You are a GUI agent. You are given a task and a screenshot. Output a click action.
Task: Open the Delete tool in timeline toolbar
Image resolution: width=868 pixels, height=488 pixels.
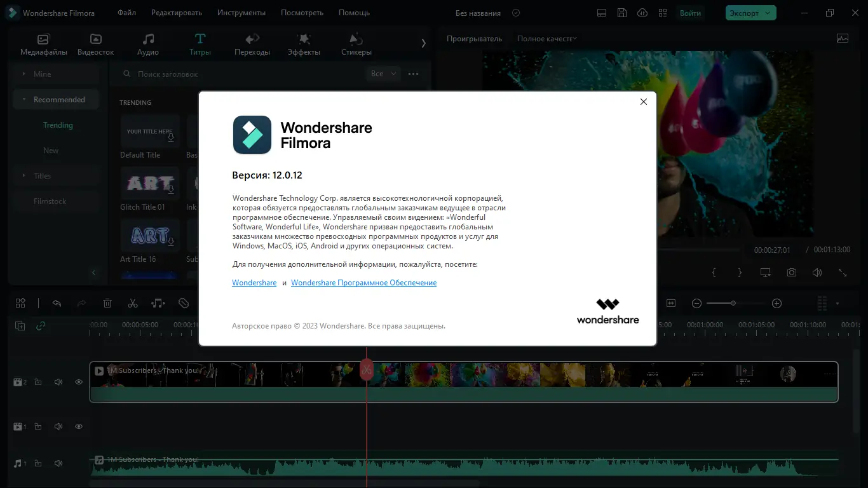(107, 303)
